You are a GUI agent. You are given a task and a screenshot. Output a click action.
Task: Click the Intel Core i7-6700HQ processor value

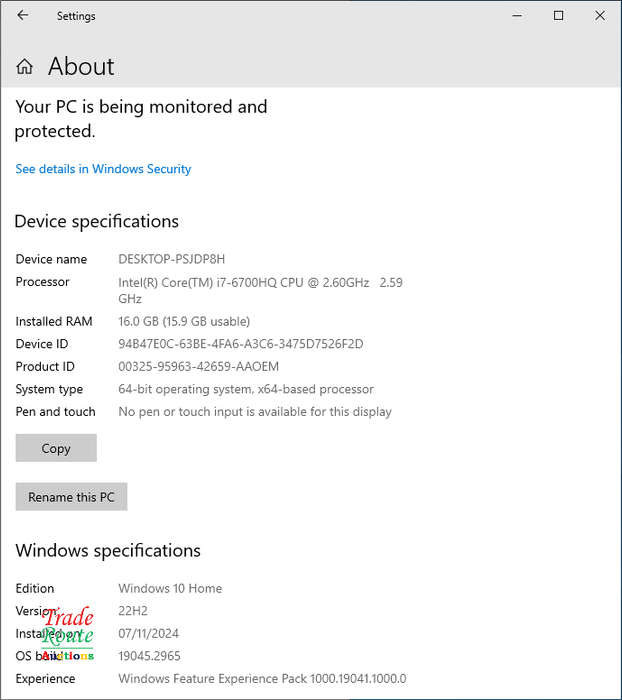[x=260, y=290]
